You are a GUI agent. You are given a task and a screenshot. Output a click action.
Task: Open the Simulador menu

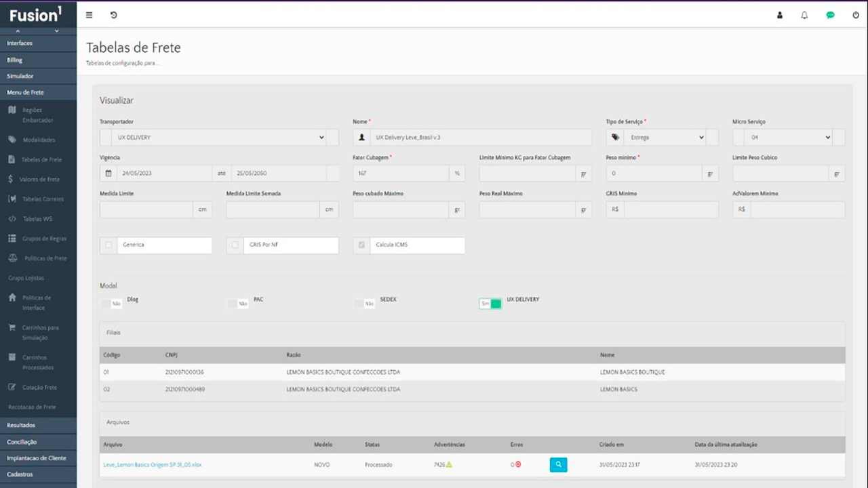pyautogui.click(x=38, y=76)
